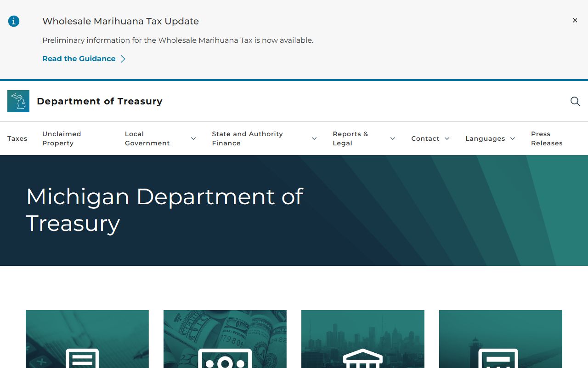The width and height of the screenshot is (588, 368).
Task: Click the document icon on first card
Action: (83, 358)
